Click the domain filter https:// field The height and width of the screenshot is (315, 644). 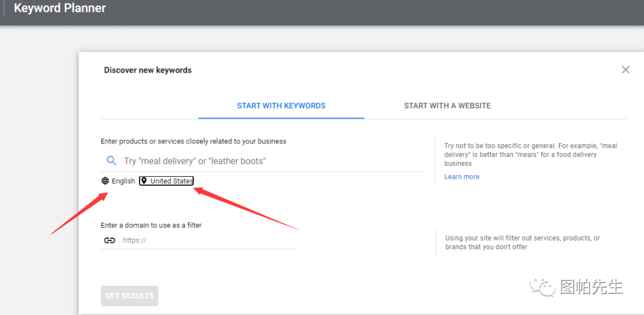click(x=199, y=241)
